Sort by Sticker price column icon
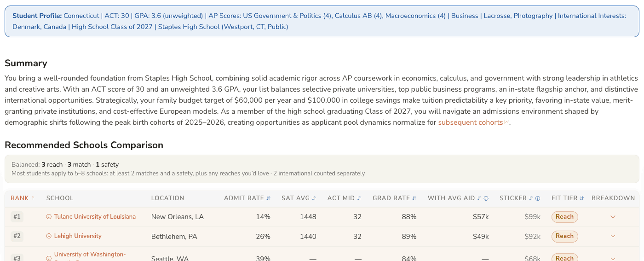Viewport: 644px width, 261px height. point(531,198)
